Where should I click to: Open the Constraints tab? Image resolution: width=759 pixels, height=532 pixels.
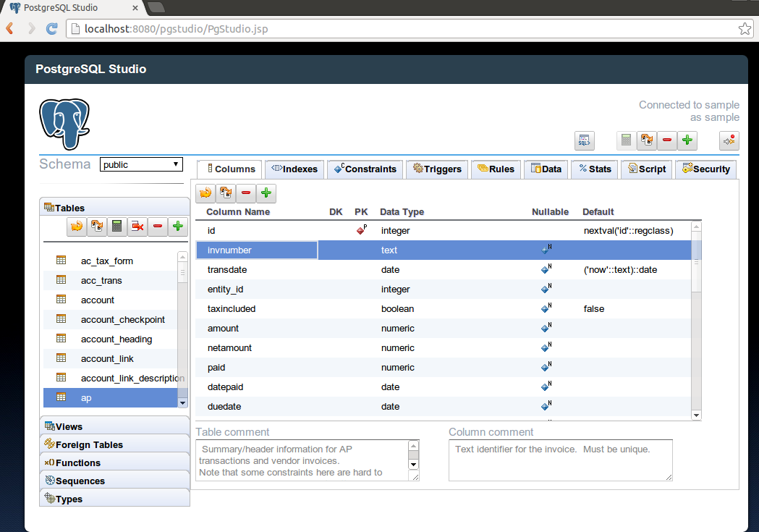click(x=365, y=169)
